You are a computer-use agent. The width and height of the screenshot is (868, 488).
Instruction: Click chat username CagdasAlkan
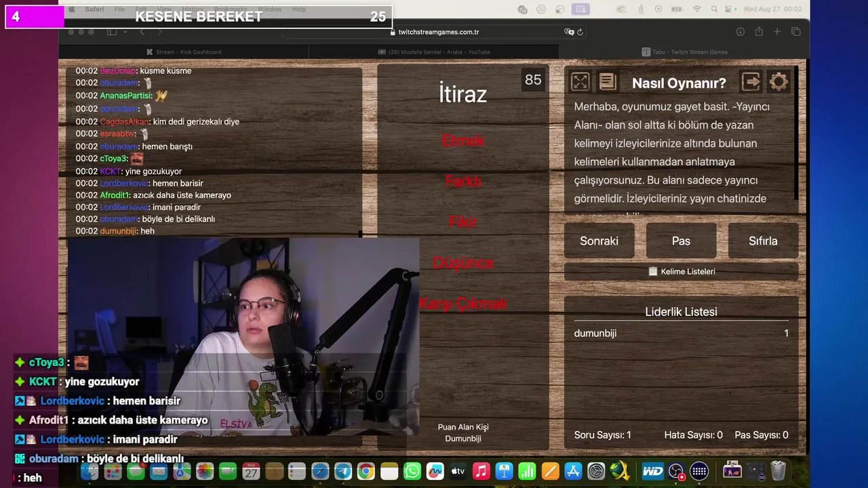tap(124, 121)
